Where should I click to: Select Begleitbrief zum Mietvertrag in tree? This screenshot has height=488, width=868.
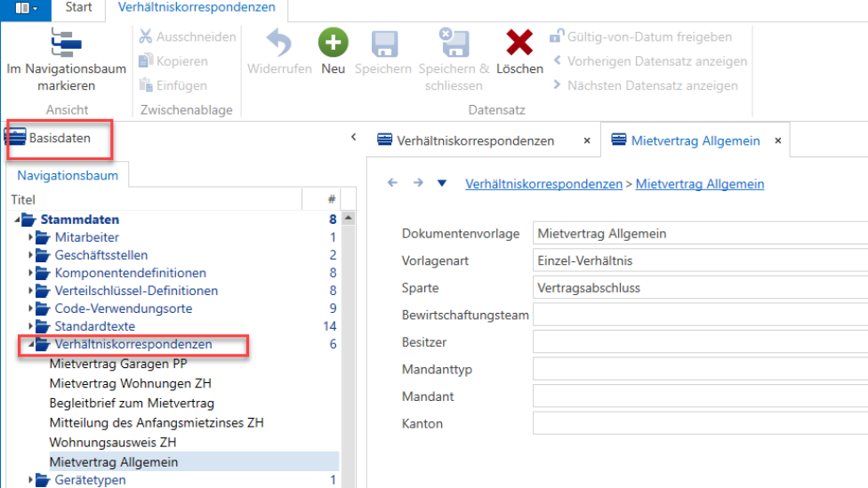pyautogui.click(x=132, y=403)
